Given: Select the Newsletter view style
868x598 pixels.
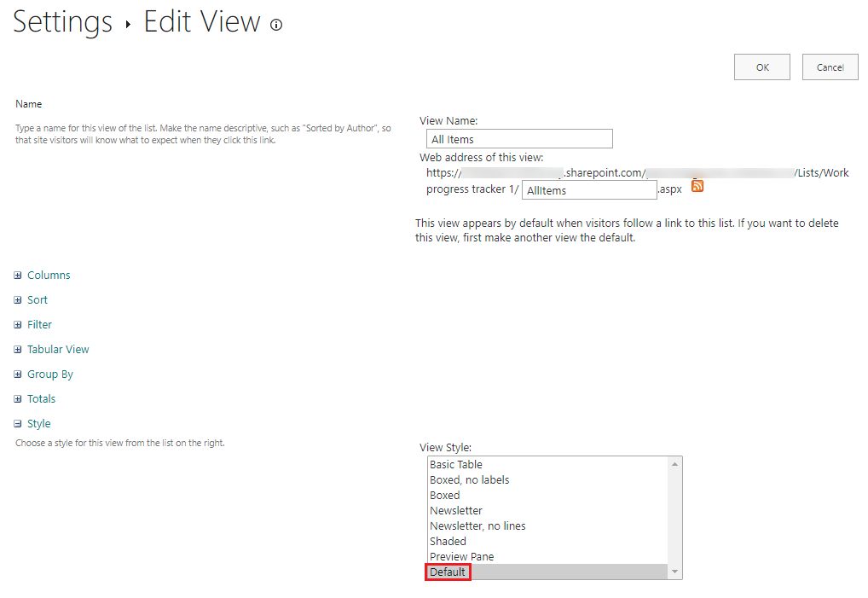Looking at the screenshot, I should tap(455, 510).
